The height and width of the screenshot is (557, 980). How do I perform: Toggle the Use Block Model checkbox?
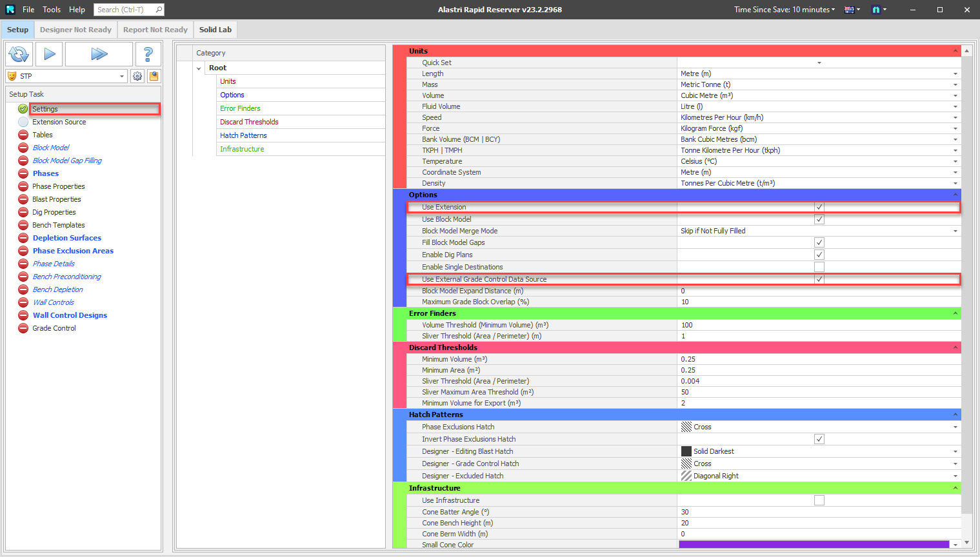pos(819,219)
